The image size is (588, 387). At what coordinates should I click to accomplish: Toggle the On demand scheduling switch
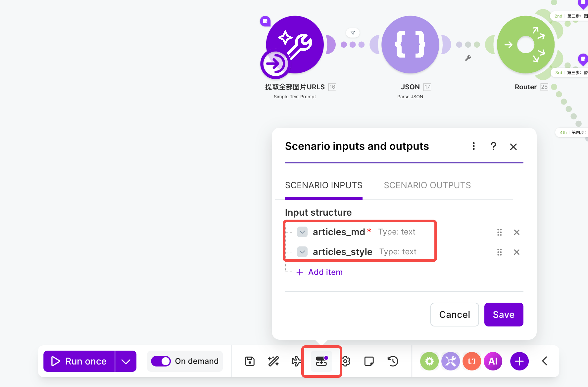coord(161,361)
